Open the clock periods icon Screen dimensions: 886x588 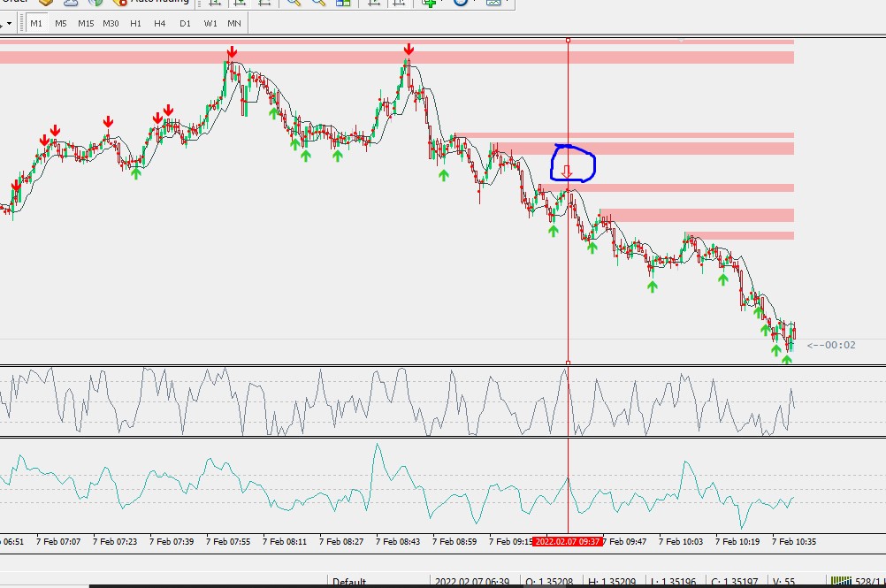pos(461,3)
